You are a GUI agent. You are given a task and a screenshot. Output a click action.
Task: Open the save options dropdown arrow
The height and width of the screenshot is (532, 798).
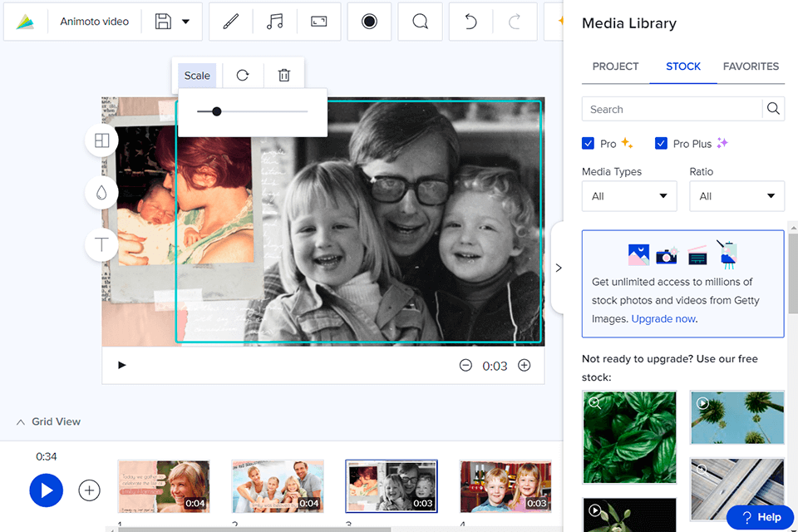pos(185,22)
